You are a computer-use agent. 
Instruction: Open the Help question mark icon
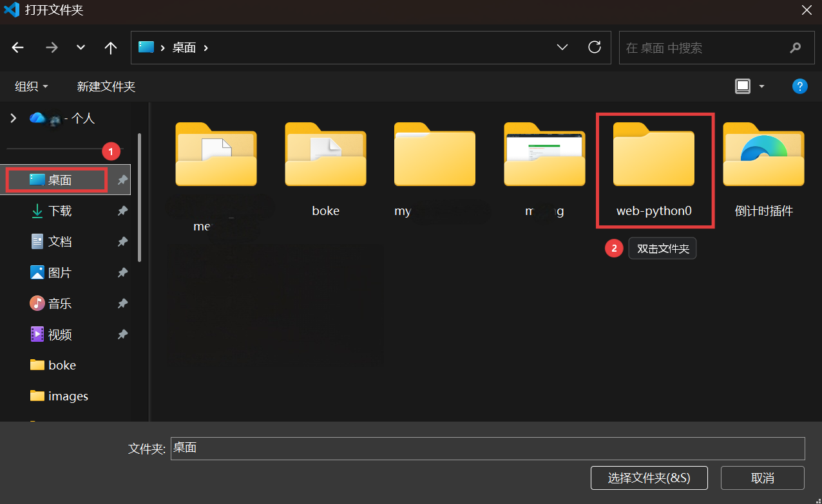pos(799,86)
